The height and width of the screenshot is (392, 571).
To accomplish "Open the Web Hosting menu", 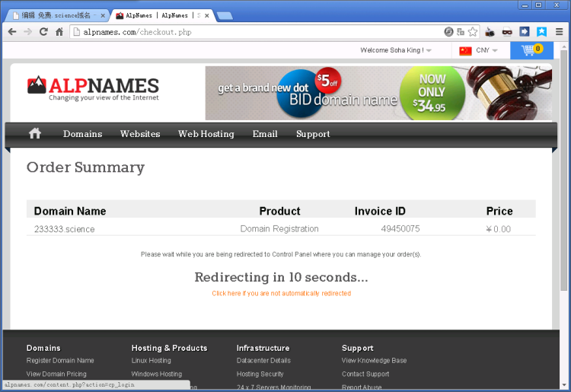I will coord(206,134).
